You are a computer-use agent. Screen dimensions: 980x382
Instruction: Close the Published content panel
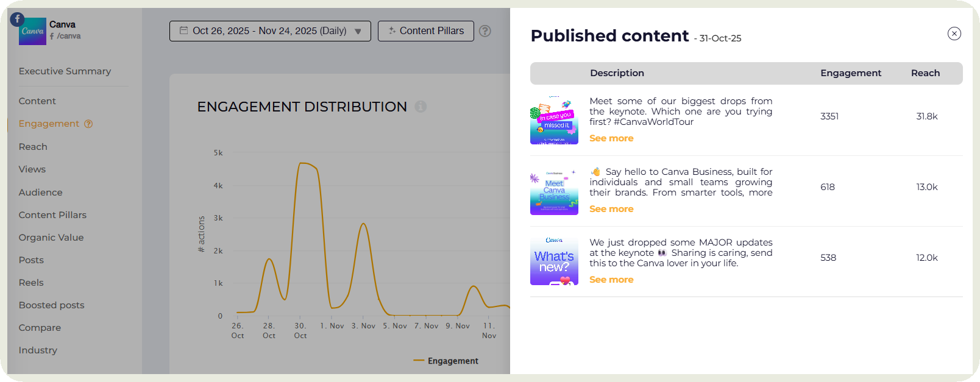point(954,34)
